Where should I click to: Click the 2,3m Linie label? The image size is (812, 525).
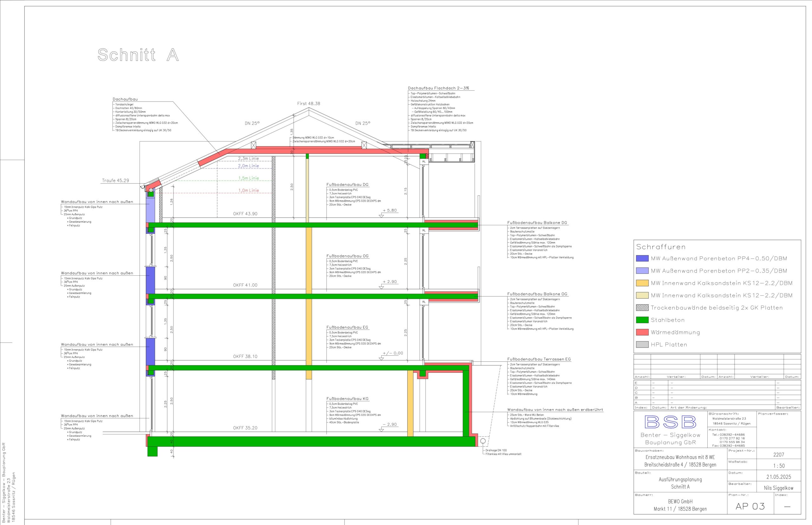248,159
